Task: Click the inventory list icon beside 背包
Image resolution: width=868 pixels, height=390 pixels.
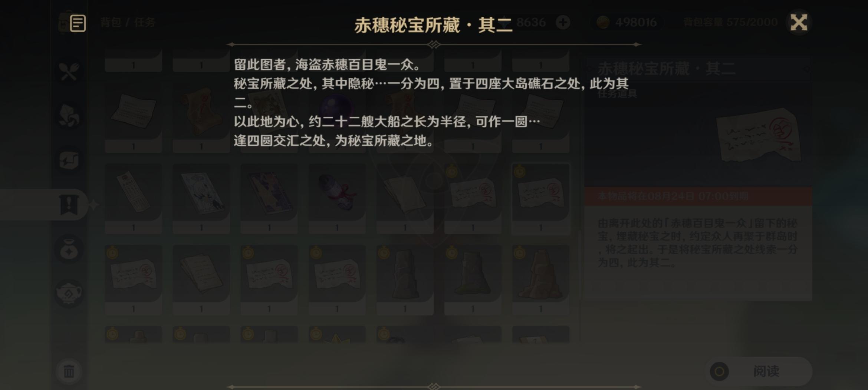Action: 78,23
